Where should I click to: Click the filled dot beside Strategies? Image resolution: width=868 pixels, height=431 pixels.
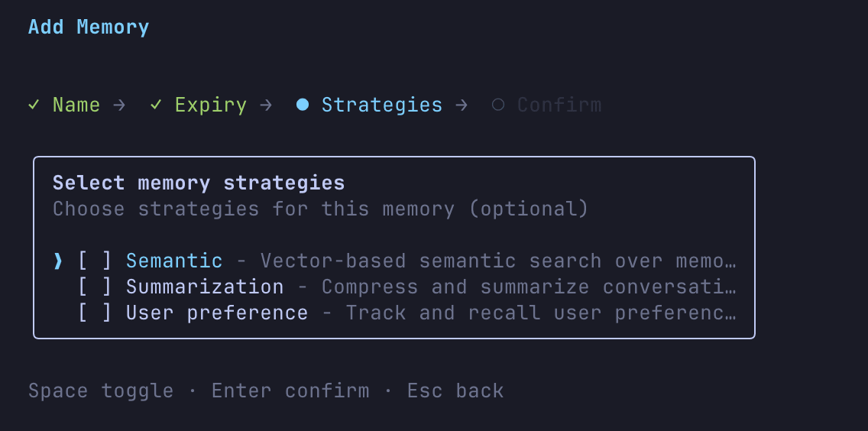[x=303, y=105]
